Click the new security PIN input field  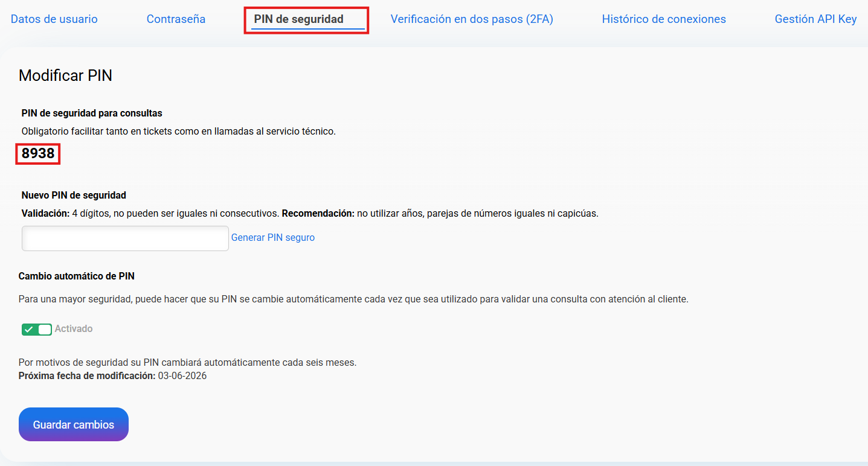(125, 238)
